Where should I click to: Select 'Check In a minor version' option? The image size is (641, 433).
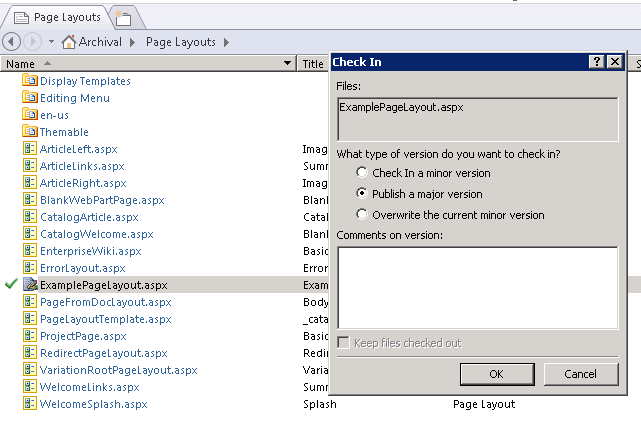click(x=364, y=173)
